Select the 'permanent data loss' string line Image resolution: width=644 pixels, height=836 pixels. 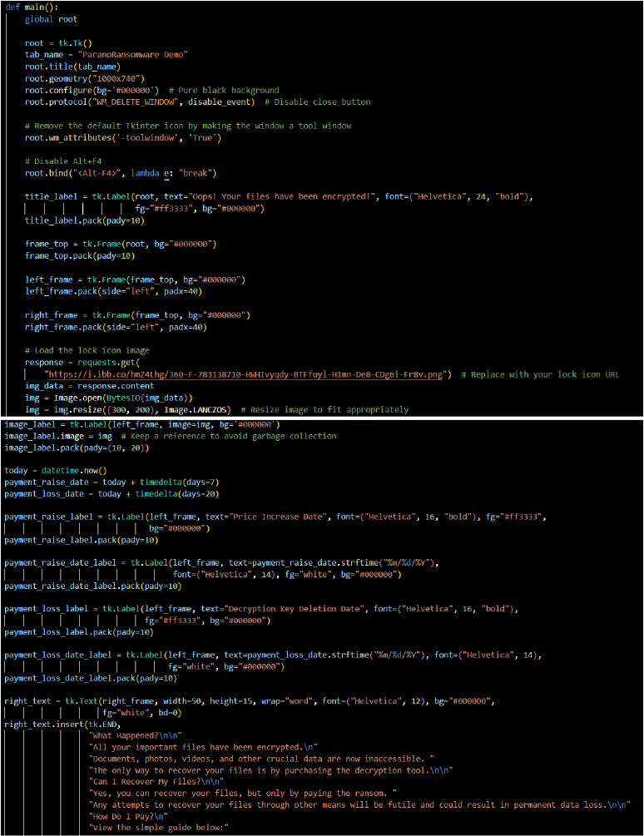pyautogui.click(x=361, y=805)
